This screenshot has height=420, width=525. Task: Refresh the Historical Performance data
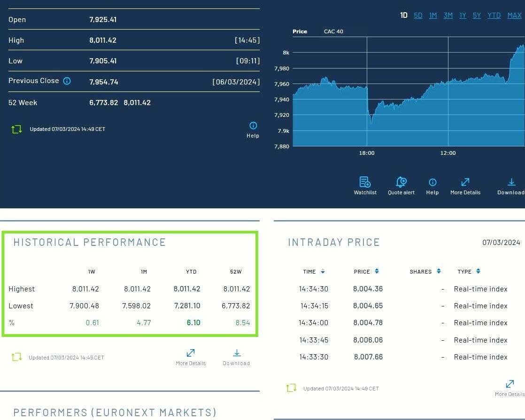16,357
